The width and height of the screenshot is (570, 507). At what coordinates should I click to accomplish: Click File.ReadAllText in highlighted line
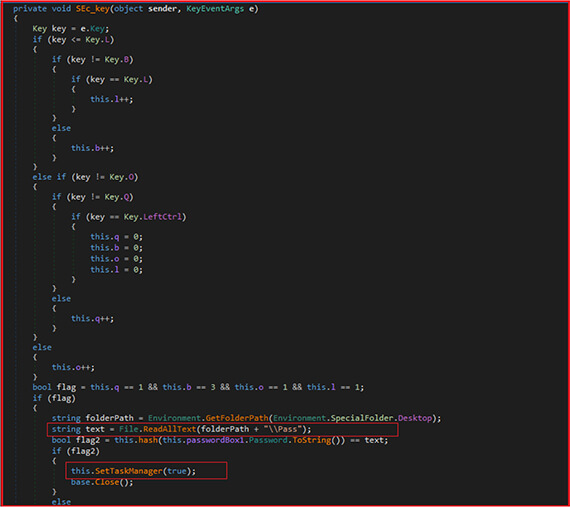point(157,429)
